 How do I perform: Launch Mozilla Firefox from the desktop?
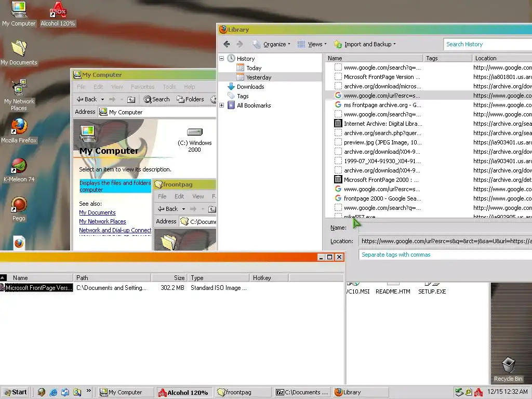[19, 130]
